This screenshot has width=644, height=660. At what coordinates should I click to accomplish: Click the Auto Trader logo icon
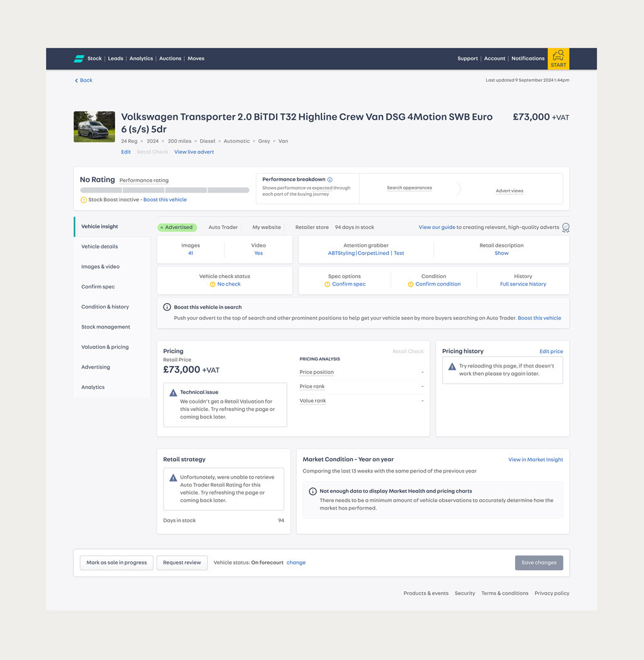[x=79, y=59]
